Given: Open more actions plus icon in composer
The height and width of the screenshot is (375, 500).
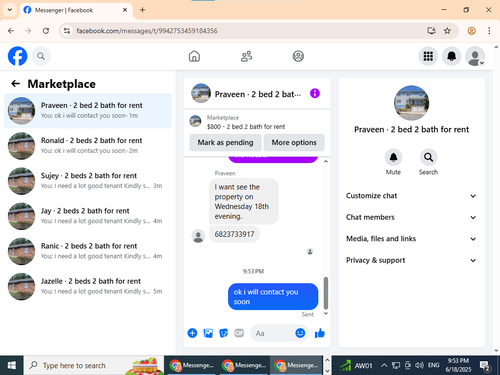Looking at the screenshot, I should (x=192, y=333).
